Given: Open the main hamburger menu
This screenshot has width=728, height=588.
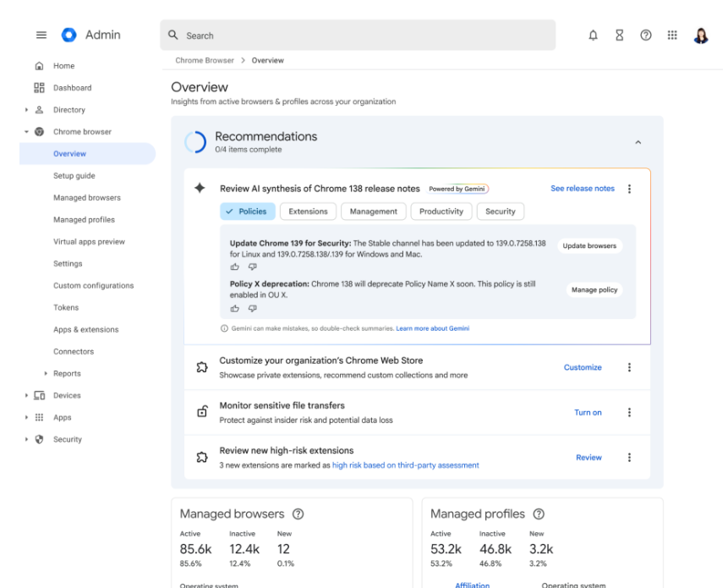Looking at the screenshot, I should tap(41, 36).
